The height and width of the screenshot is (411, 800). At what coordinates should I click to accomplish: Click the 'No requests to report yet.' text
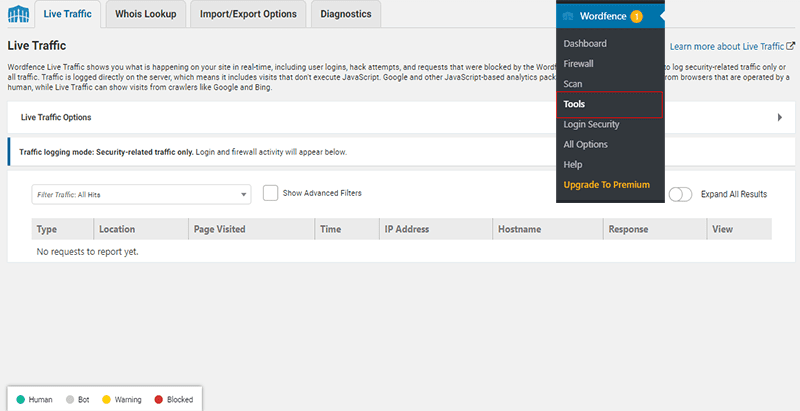pyautogui.click(x=87, y=252)
